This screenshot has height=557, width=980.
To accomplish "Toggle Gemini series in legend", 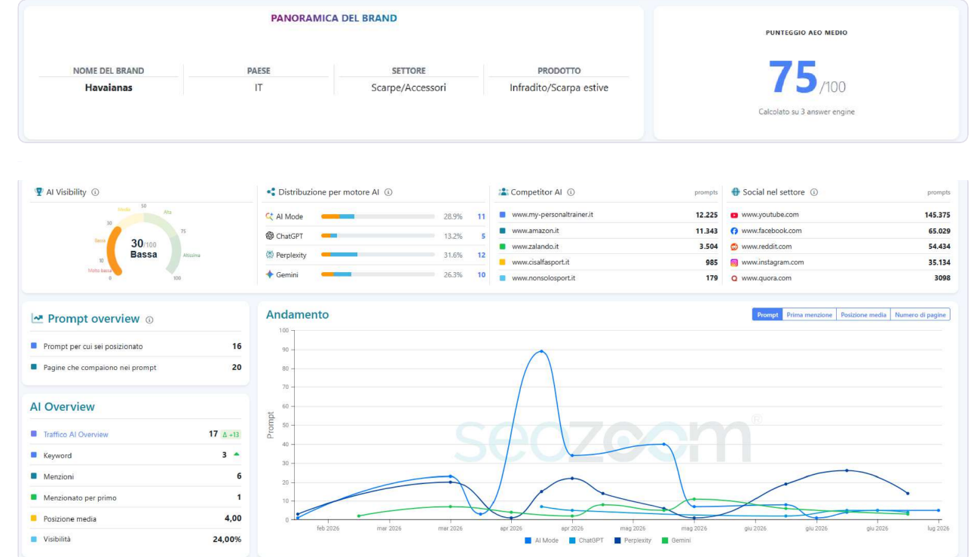I will (x=675, y=540).
